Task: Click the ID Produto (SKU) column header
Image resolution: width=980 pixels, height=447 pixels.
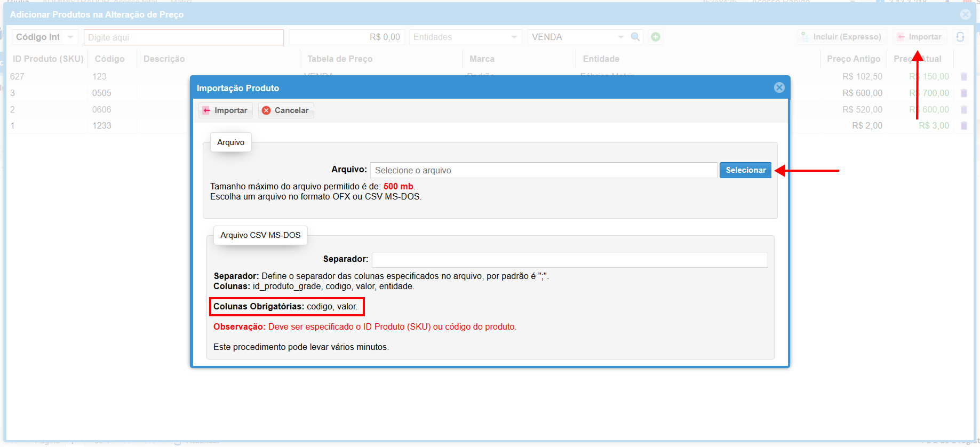Action: point(48,59)
